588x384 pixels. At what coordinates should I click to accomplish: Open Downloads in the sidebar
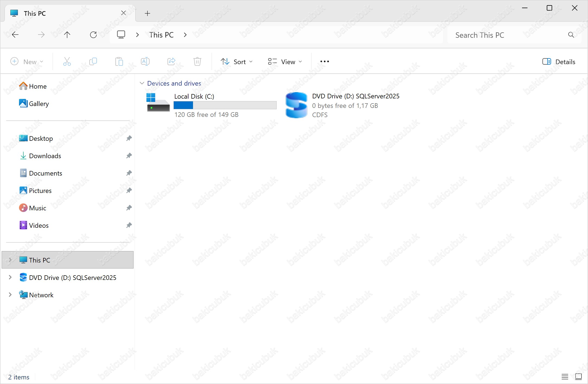[x=45, y=156]
